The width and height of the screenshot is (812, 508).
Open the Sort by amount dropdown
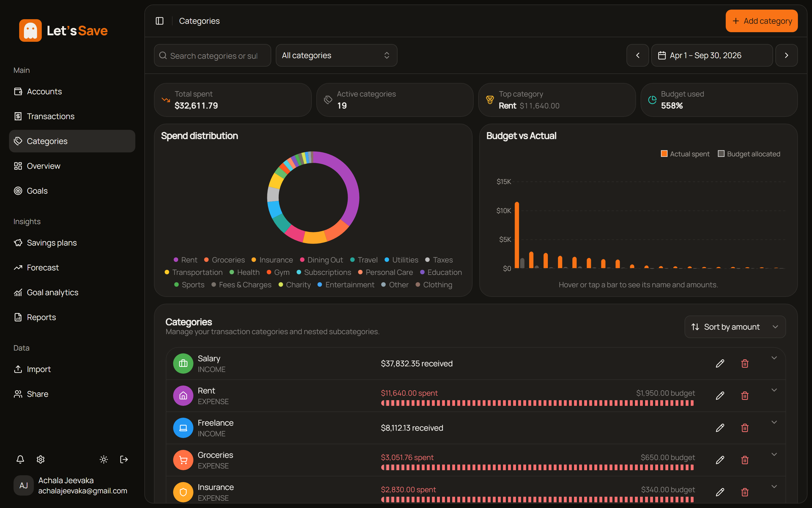(x=735, y=327)
